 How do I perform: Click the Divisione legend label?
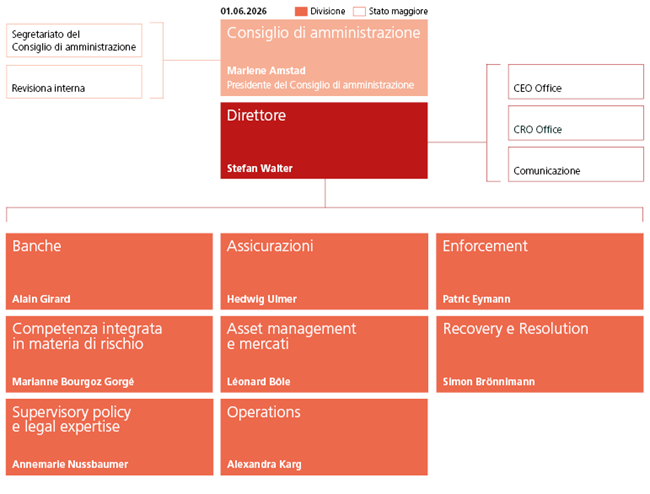point(327,12)
